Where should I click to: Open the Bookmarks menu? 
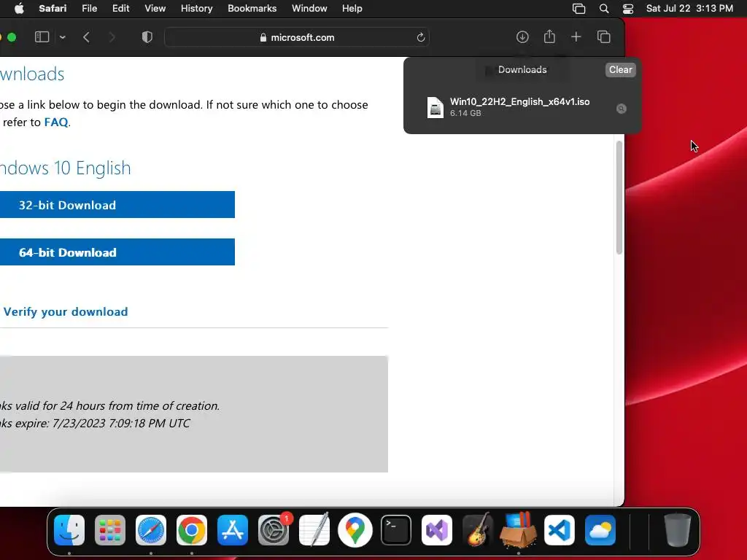tap(252, 9)
